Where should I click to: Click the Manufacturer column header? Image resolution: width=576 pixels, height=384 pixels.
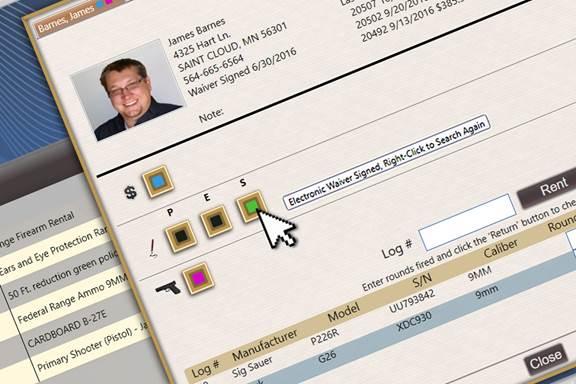pos(264,345)
